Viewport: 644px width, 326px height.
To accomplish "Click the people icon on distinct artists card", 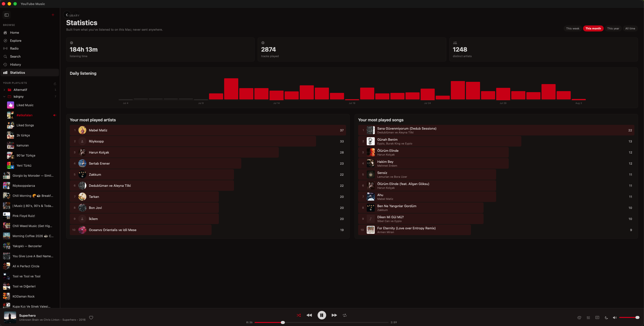I will coord(455,43).
